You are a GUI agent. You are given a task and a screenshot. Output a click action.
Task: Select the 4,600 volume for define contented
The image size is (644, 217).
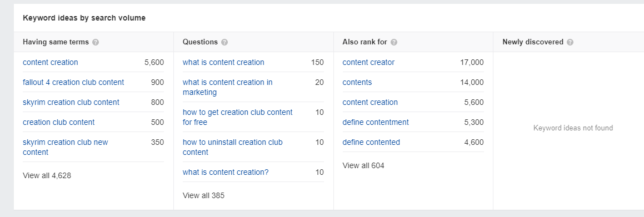tap(474, 142)
